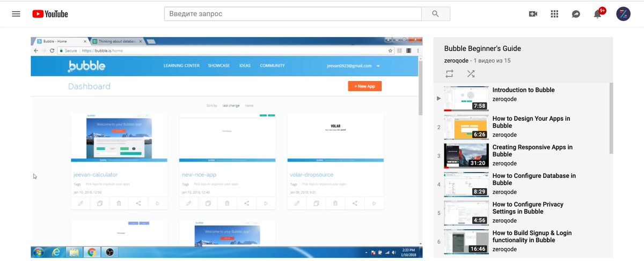
Task: Open COMMUNITY in Bubble nav
Action: (272, 65)
